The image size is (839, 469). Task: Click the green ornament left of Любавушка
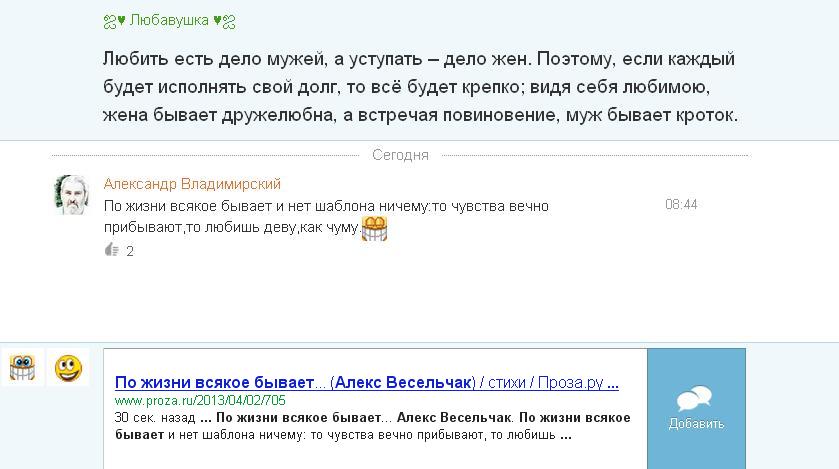110,21
